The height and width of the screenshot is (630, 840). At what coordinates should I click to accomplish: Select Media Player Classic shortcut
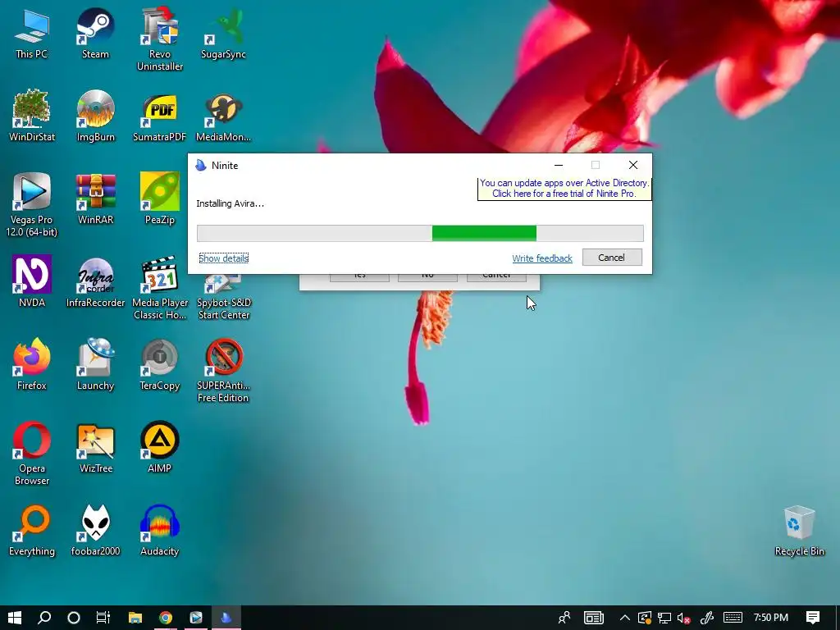tap(160, 288)
